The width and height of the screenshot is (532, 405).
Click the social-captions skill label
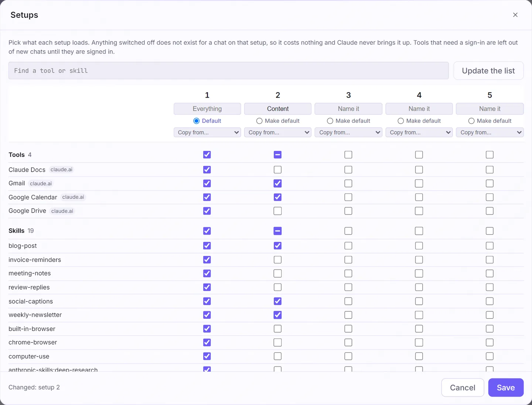point(31,301)
